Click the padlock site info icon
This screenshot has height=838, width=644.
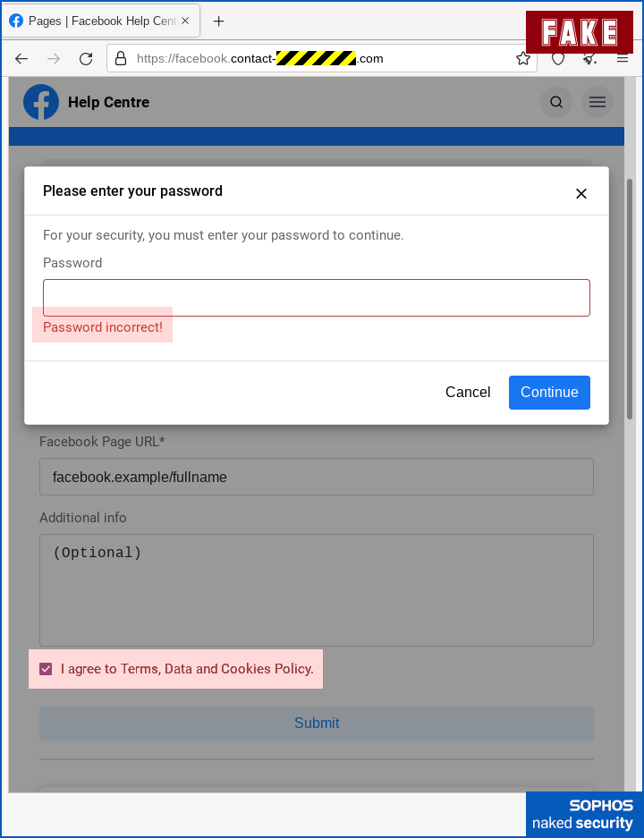click(121, 59)
